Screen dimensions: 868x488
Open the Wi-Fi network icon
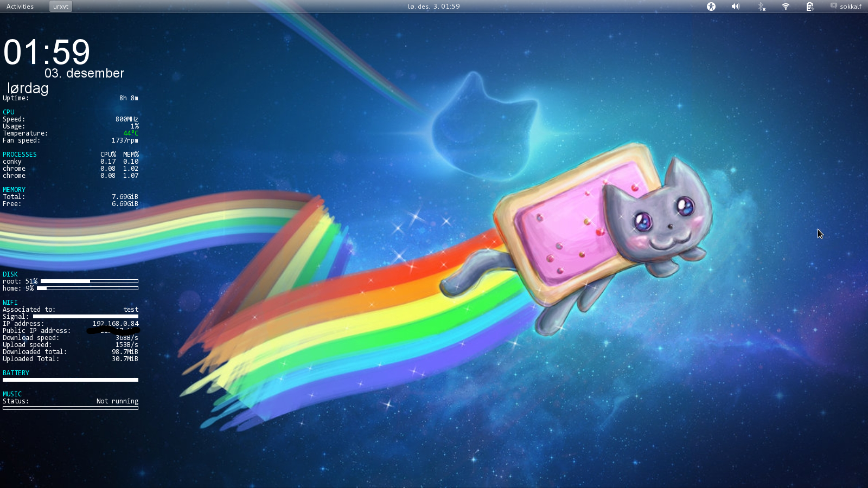786,7
